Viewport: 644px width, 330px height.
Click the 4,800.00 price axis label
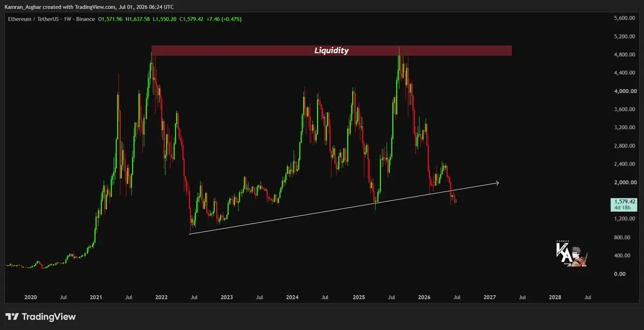point(624,55)
